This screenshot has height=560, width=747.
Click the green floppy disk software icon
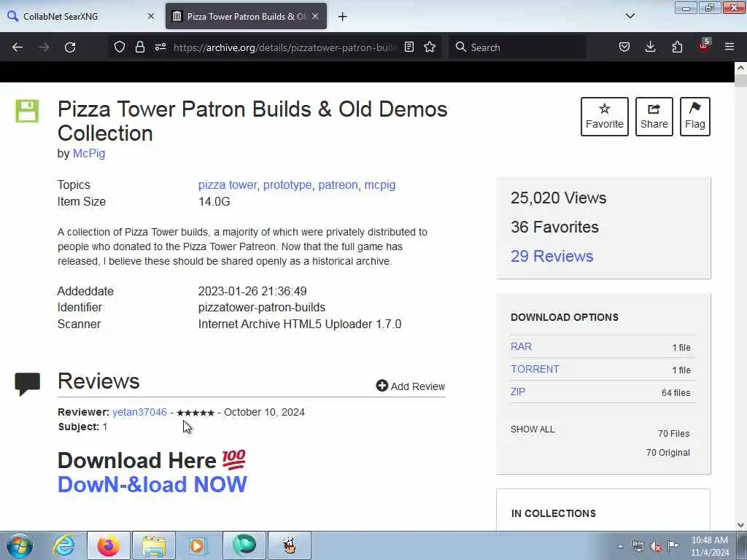27,111
